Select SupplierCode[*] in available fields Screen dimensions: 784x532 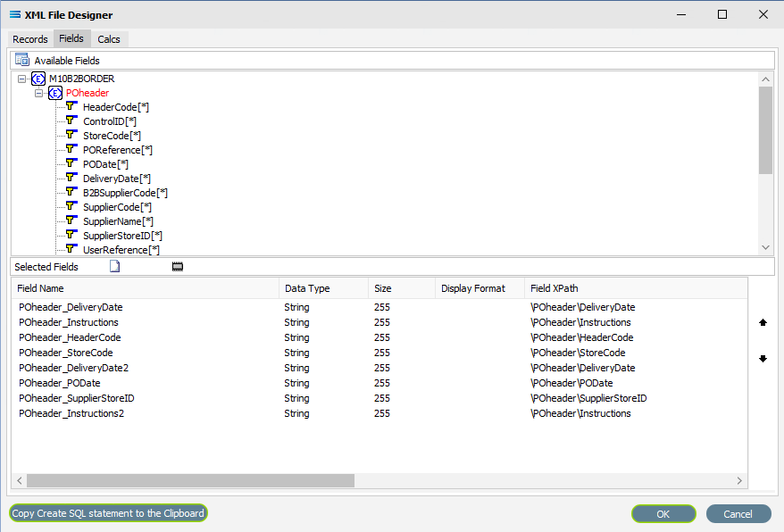pyautogui.click(x=117, y=207)
